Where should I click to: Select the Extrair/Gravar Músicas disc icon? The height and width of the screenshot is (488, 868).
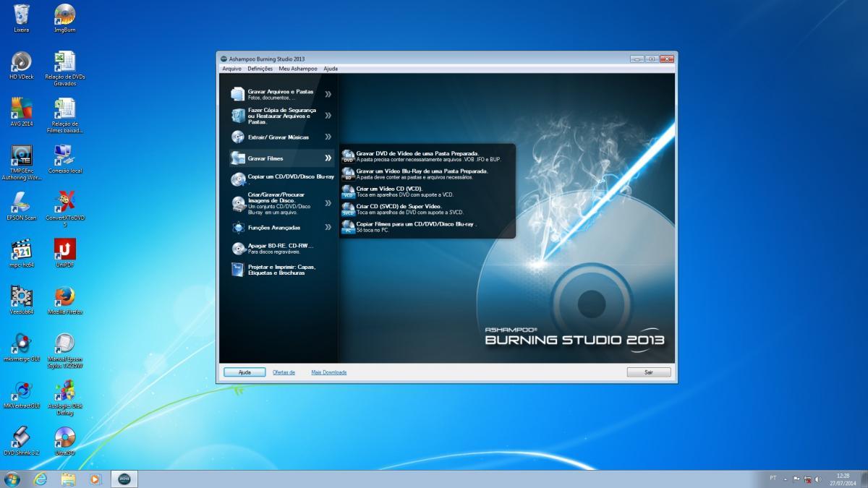[237, 137]
